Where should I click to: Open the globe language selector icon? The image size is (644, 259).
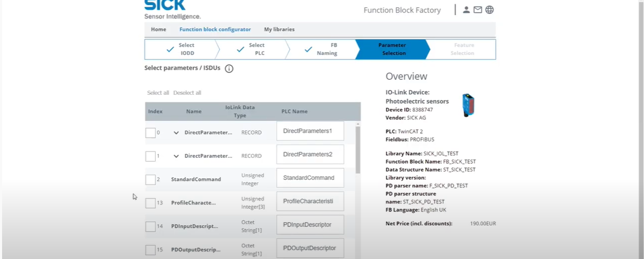click(489, 10)
